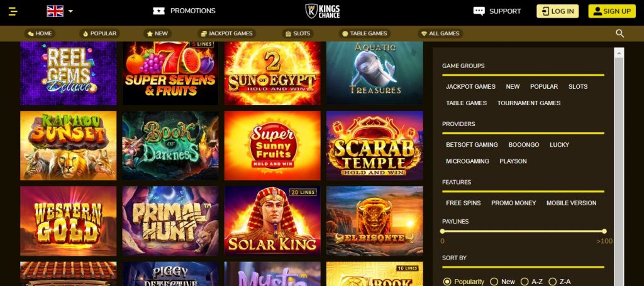This screenshot has width=644, height=286.
Task: Select the New sort radio button
Action: (x=494, y=282)
